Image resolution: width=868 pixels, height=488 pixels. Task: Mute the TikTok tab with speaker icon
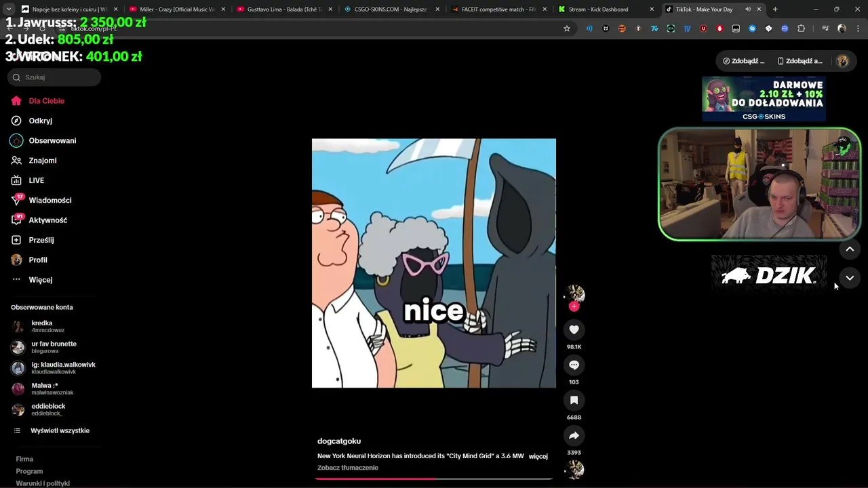[x=748, y=9]
